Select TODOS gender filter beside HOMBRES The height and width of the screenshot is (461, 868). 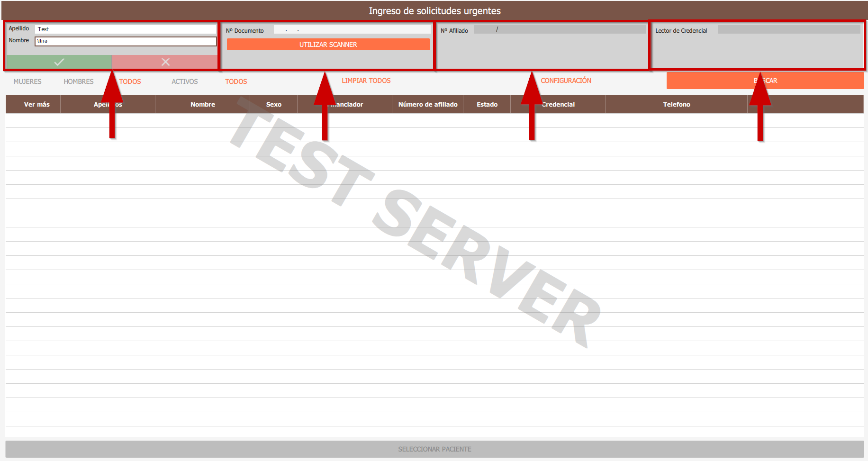pyautogui.click(x=130, y=81)
